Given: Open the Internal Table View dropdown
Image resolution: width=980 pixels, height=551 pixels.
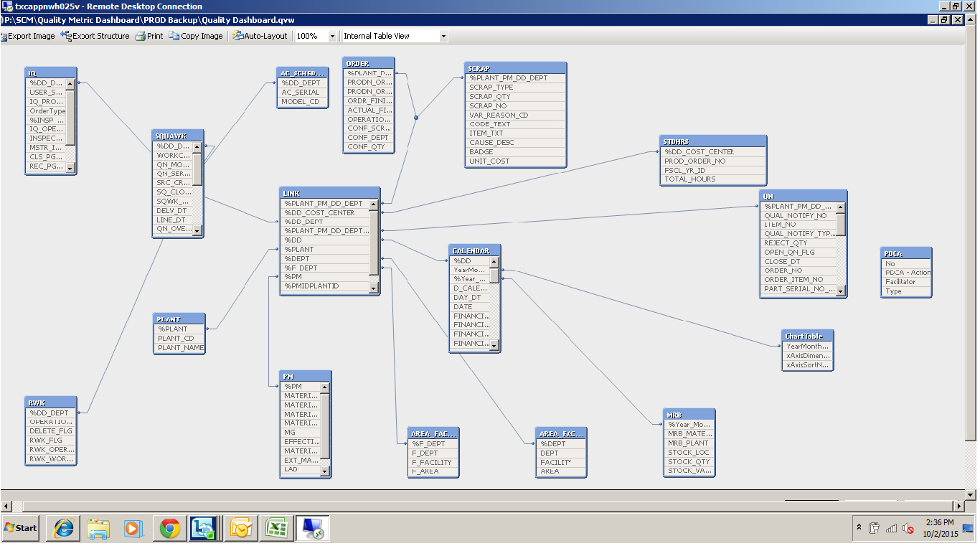Looking at the screenshot, I should (x=443, y=36).
